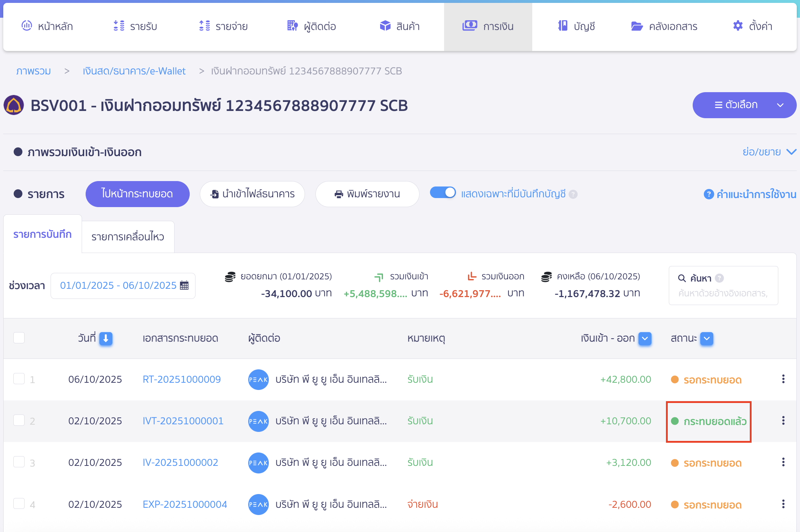Click calendar icon in date range field
The image size is (800, 532).
[184, 286]
